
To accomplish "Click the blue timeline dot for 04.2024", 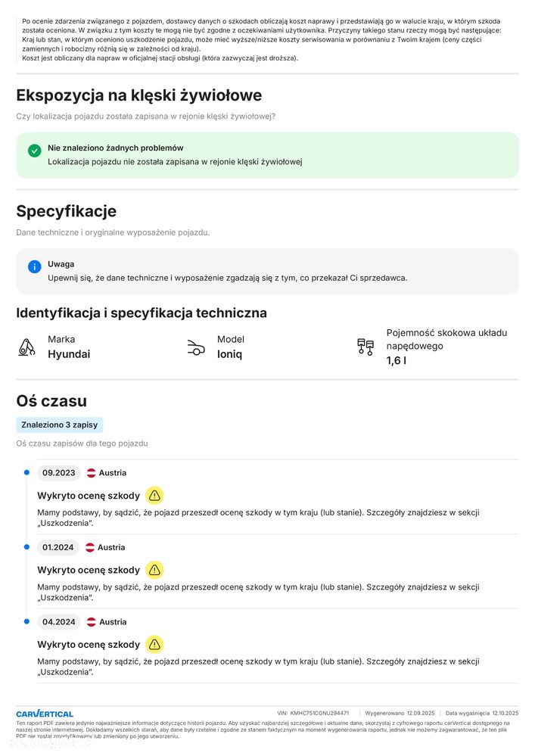I will (27, 621).
